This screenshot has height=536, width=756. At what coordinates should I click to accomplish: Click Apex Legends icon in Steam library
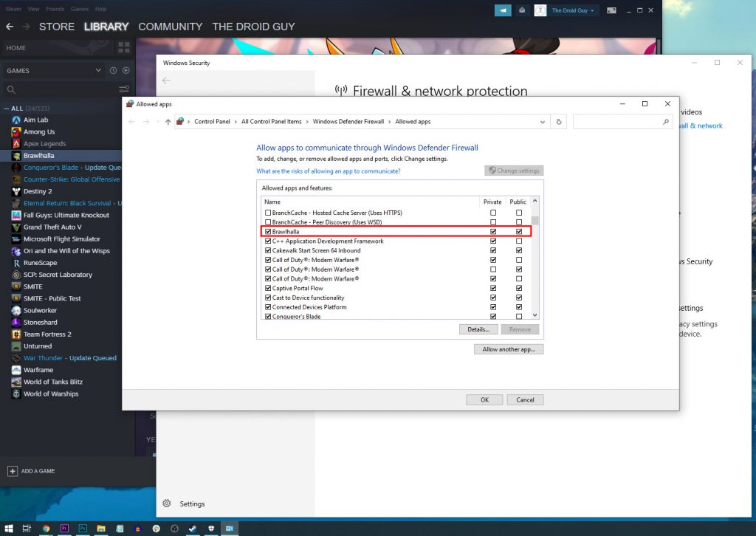pyautogui.click(x=16, y=144)
